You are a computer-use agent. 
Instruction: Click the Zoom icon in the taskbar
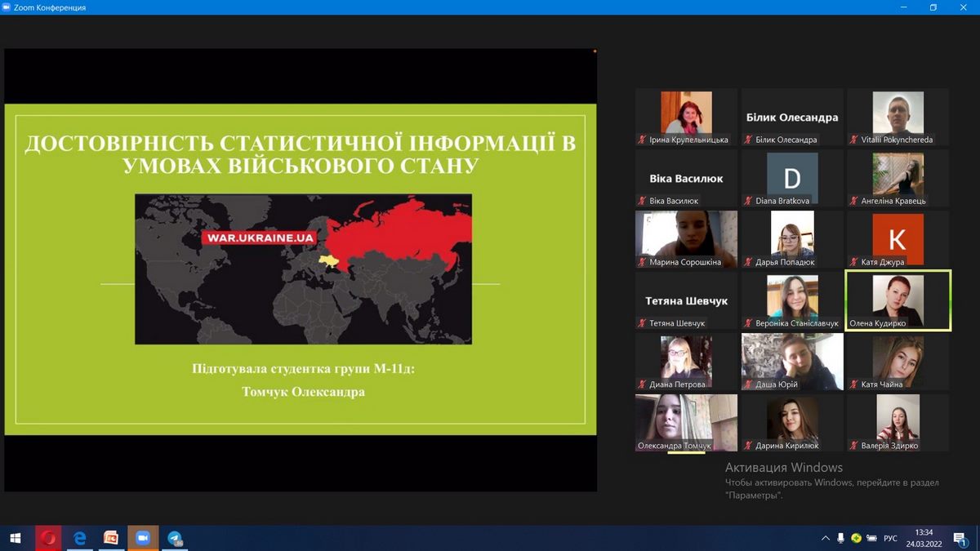tap(143, 538)
